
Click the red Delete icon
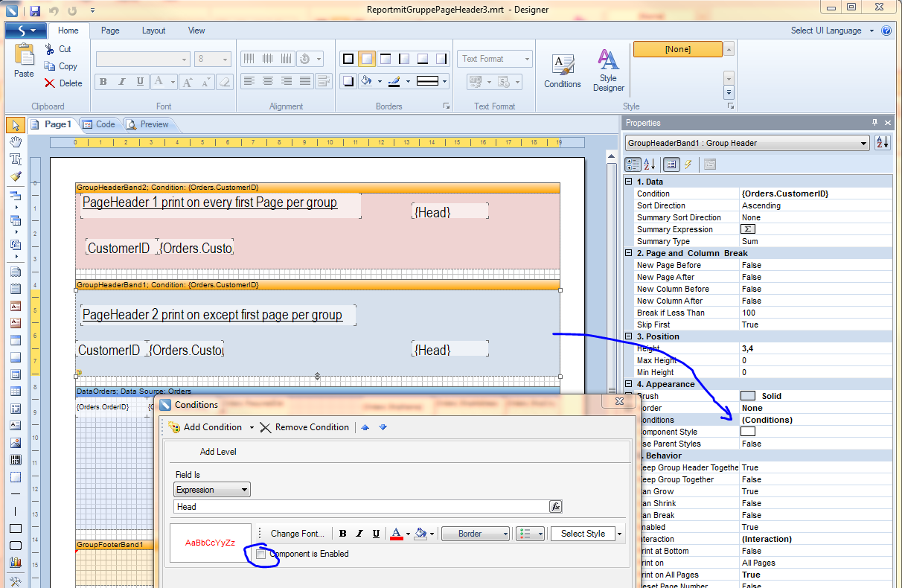click(x=50, y=83)
